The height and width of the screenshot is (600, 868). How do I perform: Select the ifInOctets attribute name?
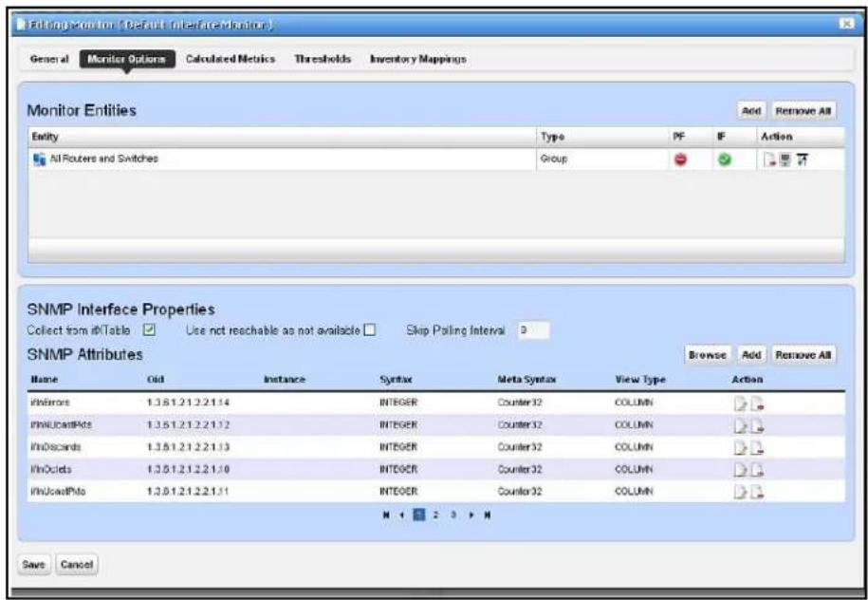(51, 470)
